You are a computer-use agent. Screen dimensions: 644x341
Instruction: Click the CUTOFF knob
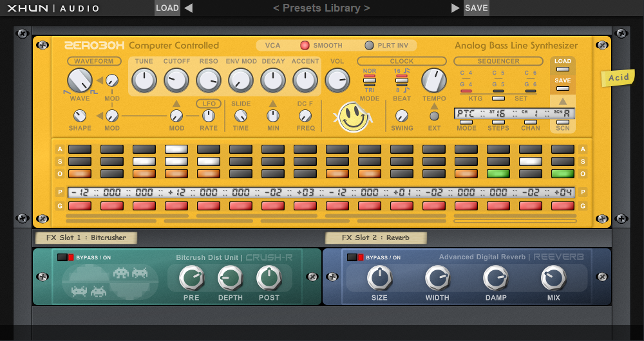(176, 80)
